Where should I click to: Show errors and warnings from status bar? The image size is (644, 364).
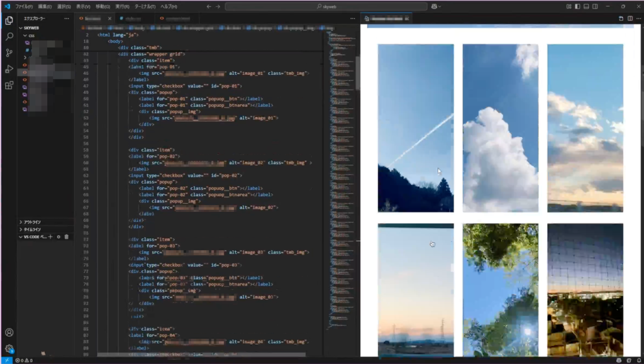(x=25, y=360)
